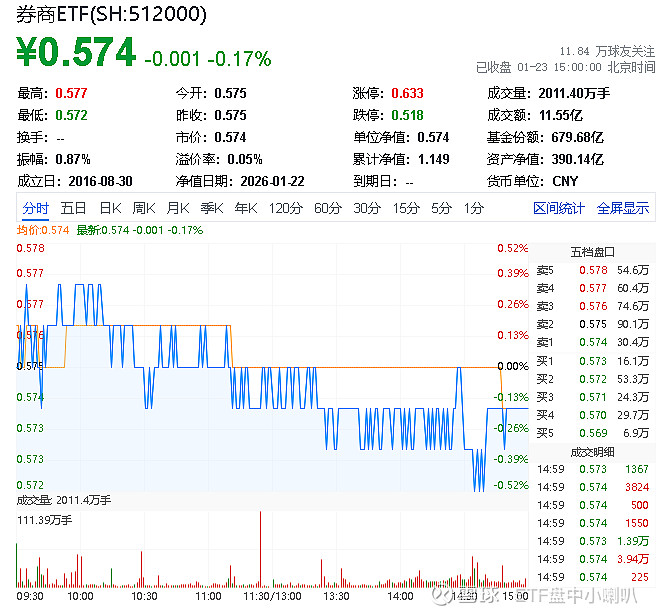Select the 年K chart tab
Screen dimensions: 656x615
pyautogui.click(x=246, y=208)
